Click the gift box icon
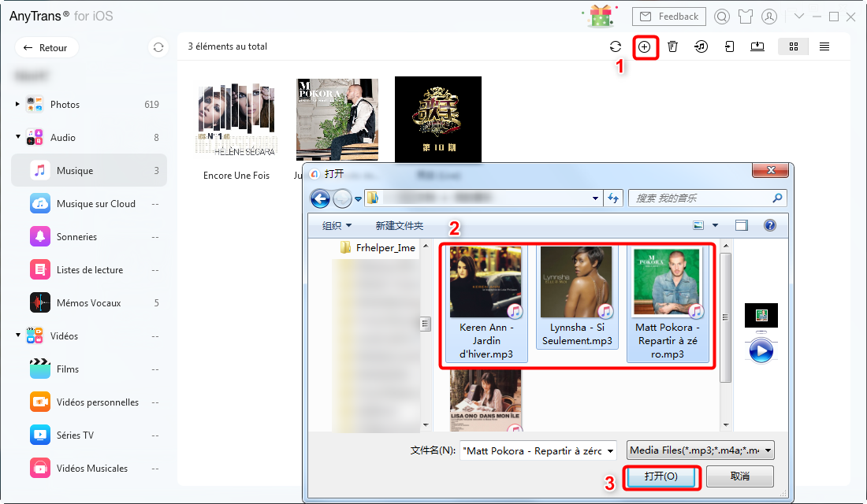This screenshot has width=867, height=504. click(x=601, y=16)
